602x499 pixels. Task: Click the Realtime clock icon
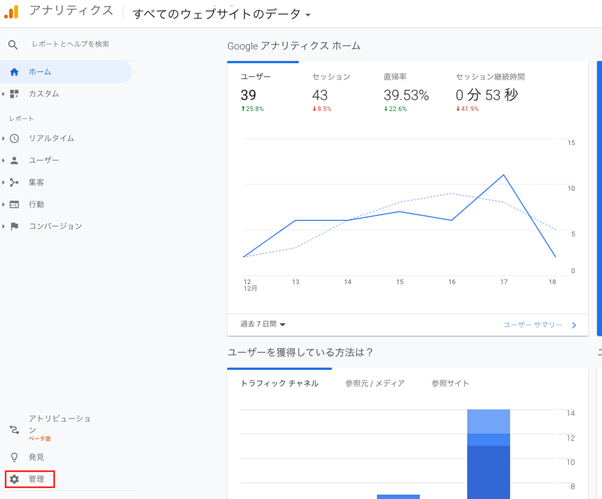click(14, 138)
